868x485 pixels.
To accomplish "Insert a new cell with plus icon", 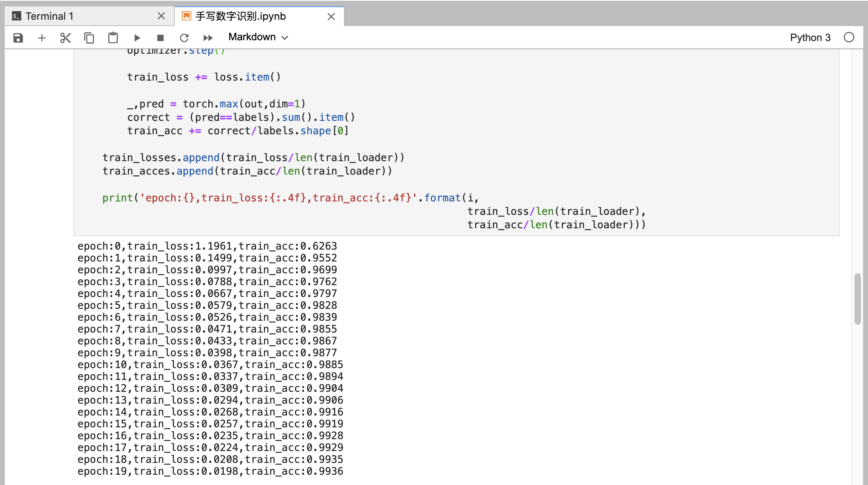I will 42,38.
